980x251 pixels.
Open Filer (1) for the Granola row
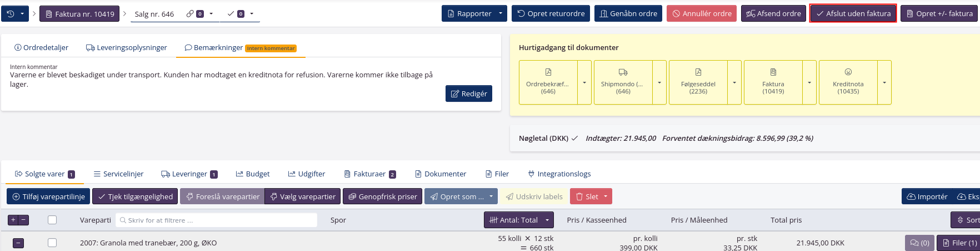[x=959, y=243]
